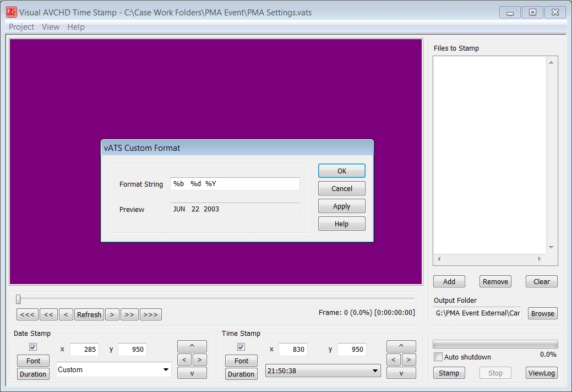Open the log with ViewLog

coord(542,373)
